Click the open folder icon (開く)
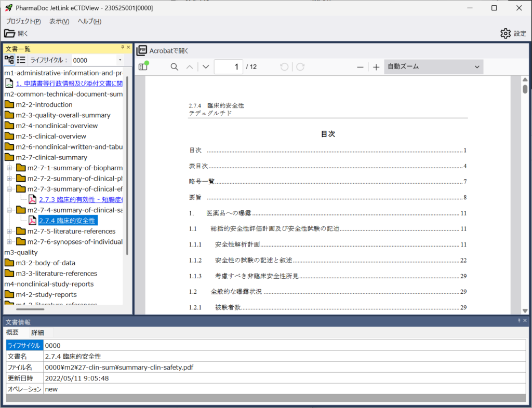The image size is (532, 408). (x=10, y=33)
